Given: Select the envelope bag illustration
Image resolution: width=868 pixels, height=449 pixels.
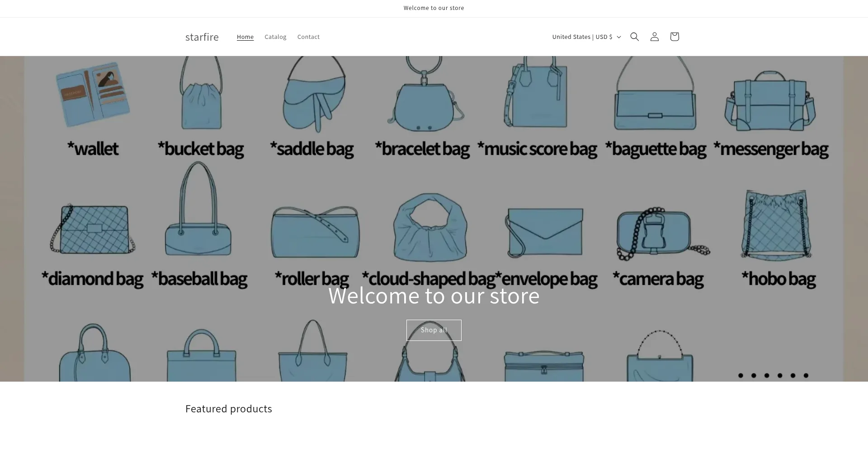Looking at the screenshot, I should (x=544, y=232).
